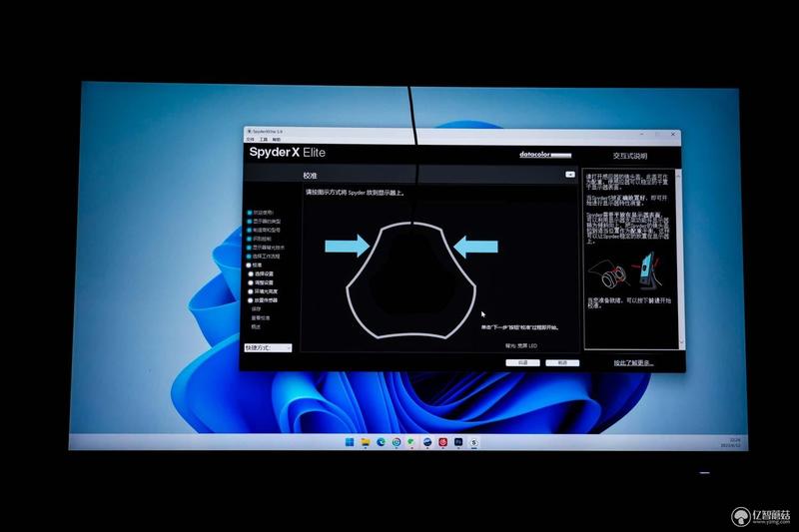The width and height of the screenshot is (799, 532).
Task: Click the SpyderX taskbar icon
Action: [473, 442]
